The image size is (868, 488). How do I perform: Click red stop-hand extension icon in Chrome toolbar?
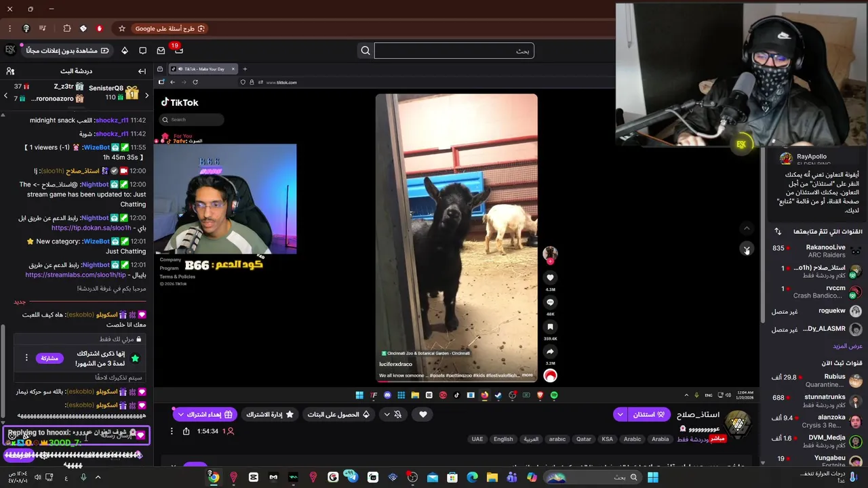tap(100, 28)
